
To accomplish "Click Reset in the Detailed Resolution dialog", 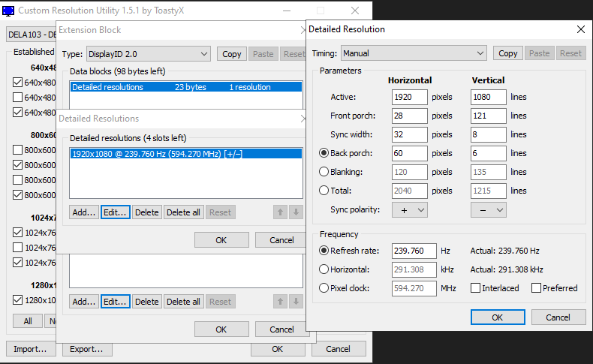I will pyautogui.click(x=570, y=53).
